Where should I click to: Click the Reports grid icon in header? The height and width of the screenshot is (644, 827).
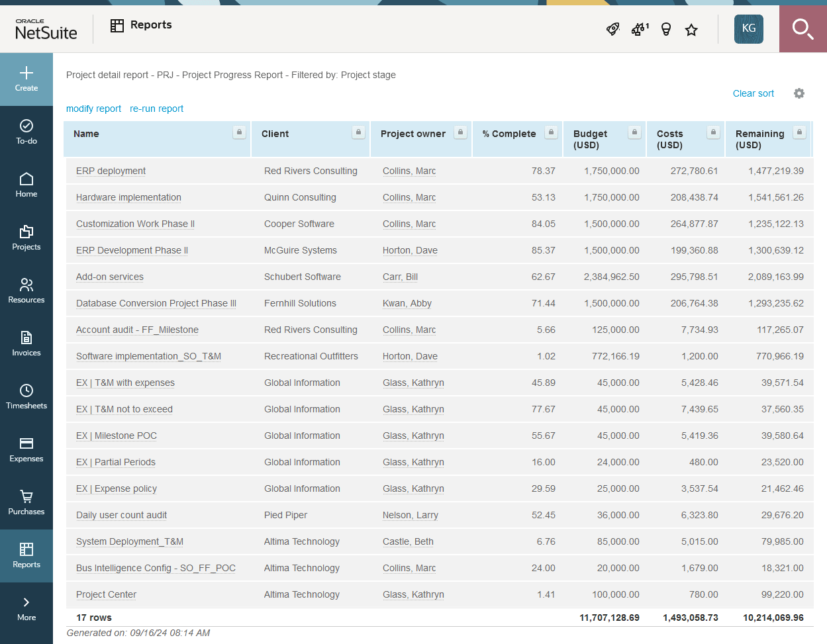[117, 25]
